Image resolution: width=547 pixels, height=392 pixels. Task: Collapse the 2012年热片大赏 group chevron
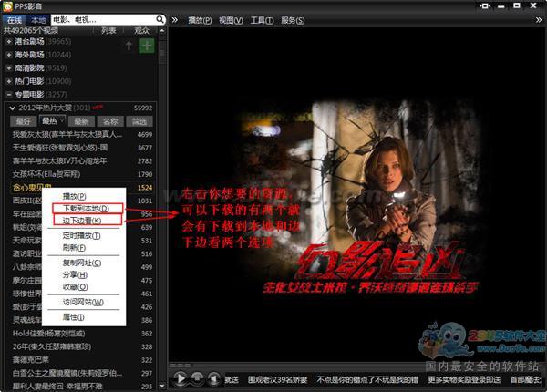(x=13, y=108)
